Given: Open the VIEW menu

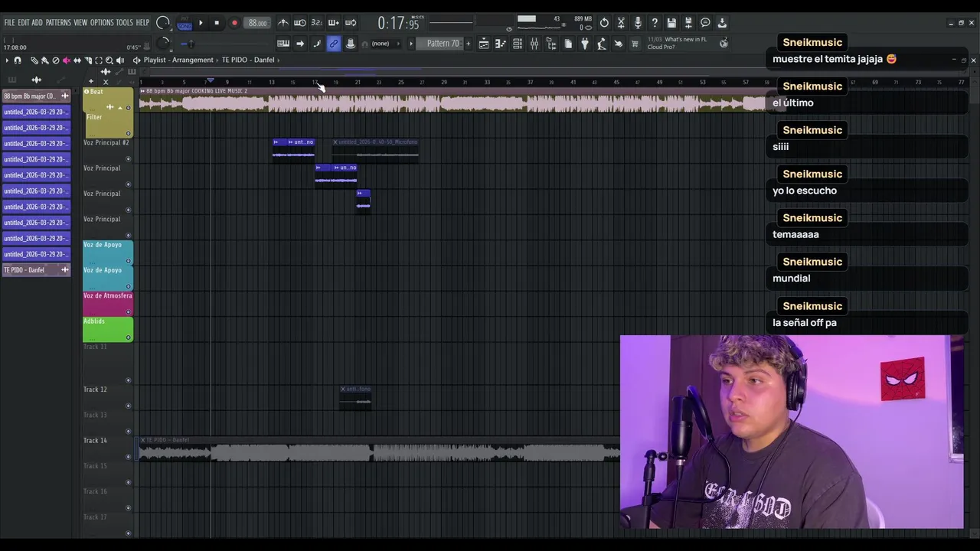Looking at the screenshot, I should (x=80, y=23).
